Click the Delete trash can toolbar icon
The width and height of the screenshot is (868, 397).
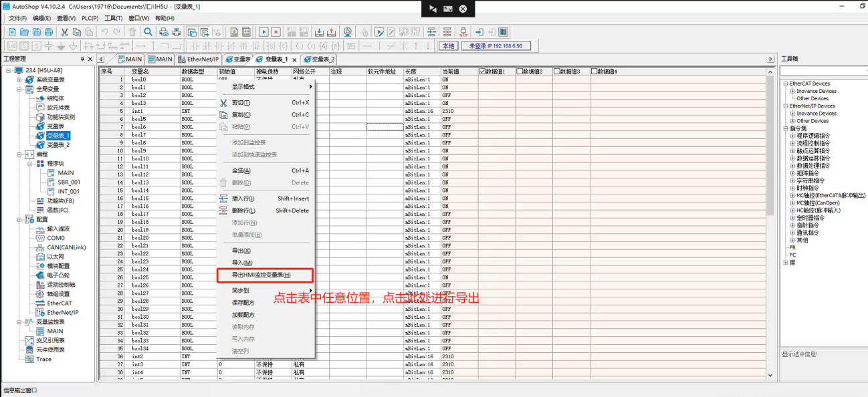(132, 32)
